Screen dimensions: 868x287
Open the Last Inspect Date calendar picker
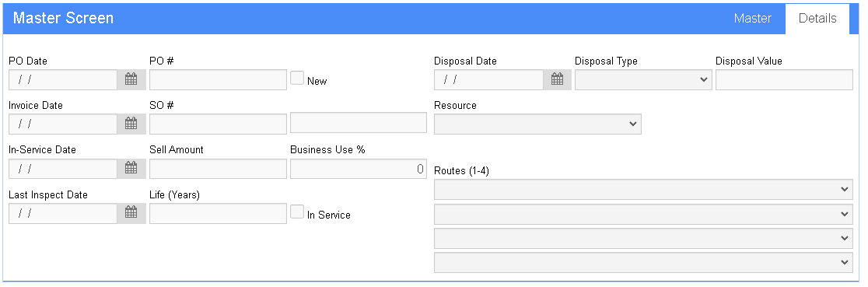tap(131, 213)
